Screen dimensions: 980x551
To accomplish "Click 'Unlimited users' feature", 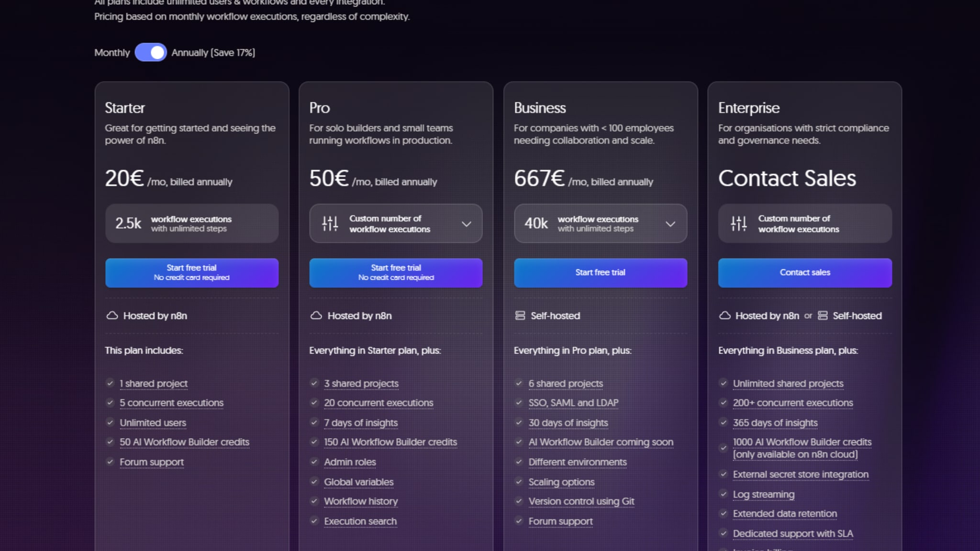I will tap(153, 423).
